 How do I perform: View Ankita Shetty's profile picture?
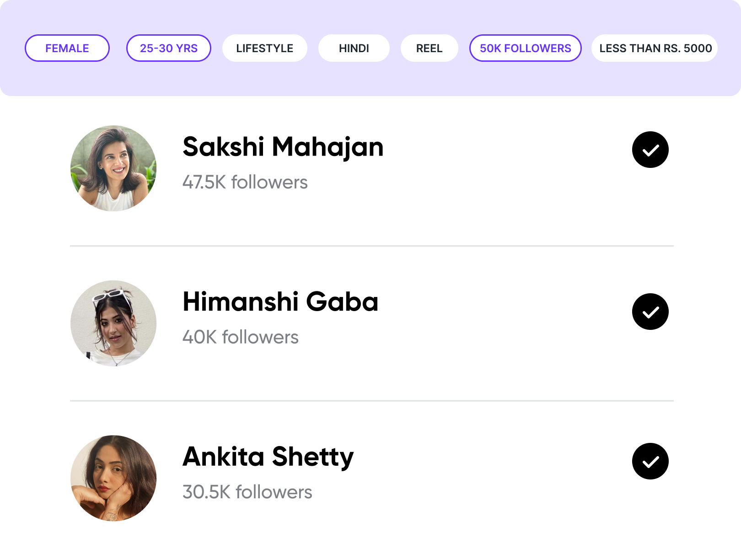tap(113, 478)
